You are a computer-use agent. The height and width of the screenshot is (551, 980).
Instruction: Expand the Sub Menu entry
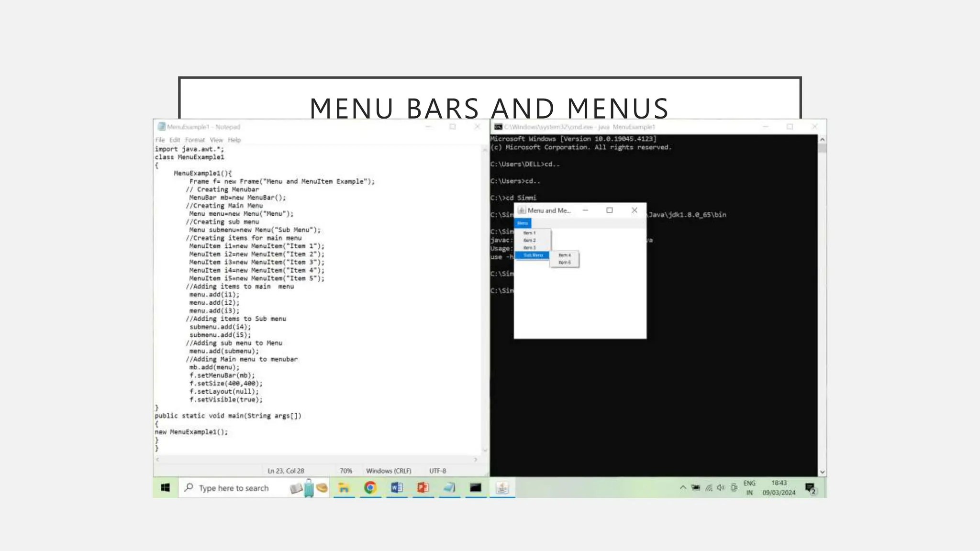(x=533, y=255)
